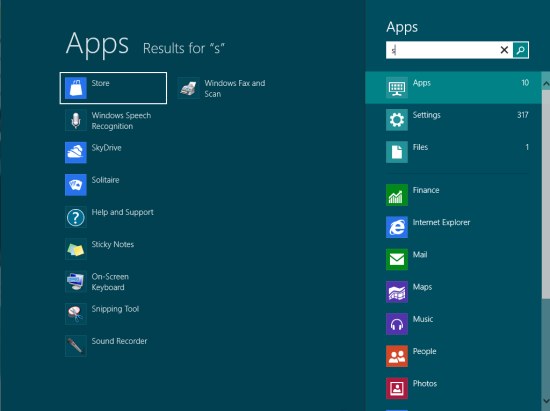Image resolution: width=550 pixels, height=411 pixels.
Task: Search within the Maps app icon
Action: pos(397,292)
